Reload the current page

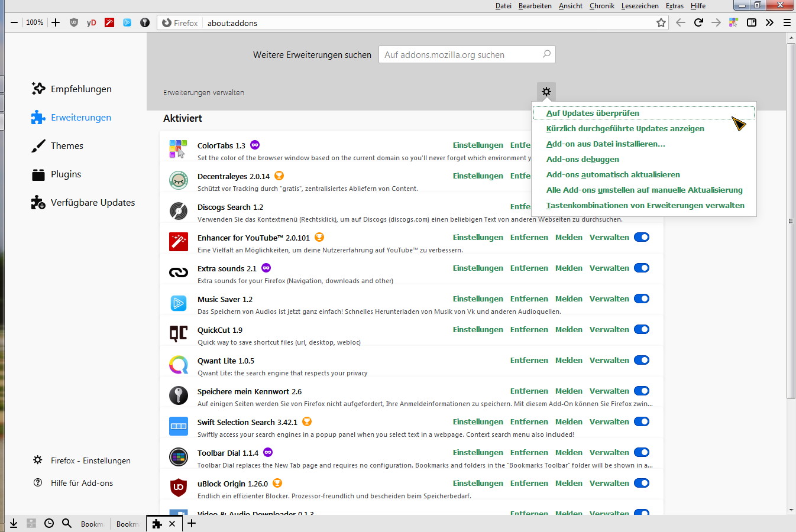[x=698, y=22]
